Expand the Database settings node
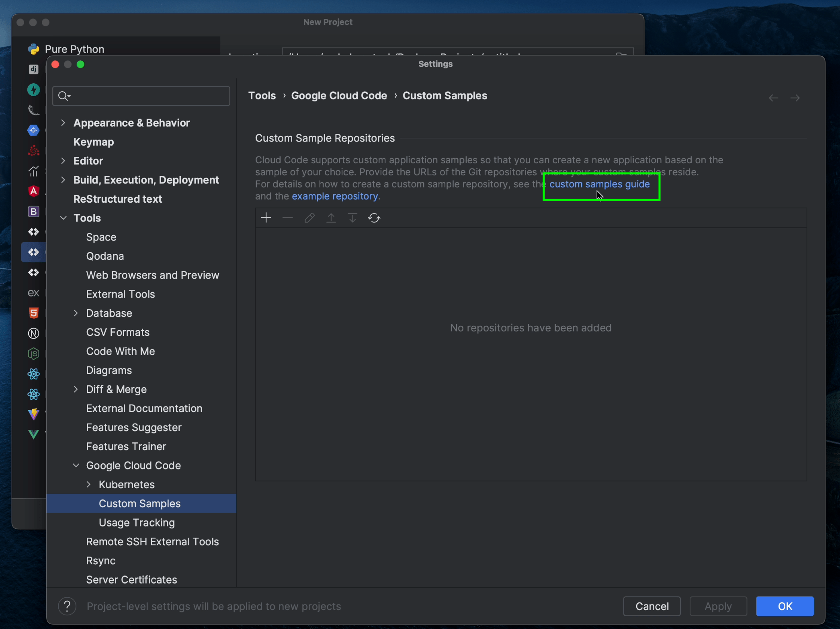Viewport: 840px width, 629px height. [x=76, y=313]
